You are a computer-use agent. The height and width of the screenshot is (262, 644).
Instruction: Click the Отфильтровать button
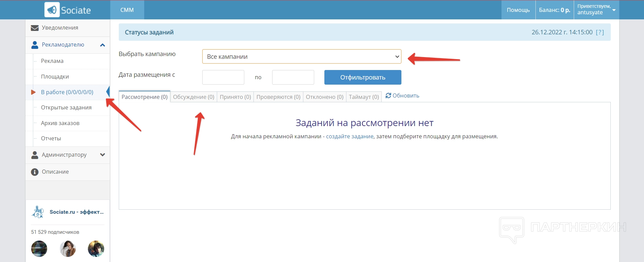click(363, 77)
